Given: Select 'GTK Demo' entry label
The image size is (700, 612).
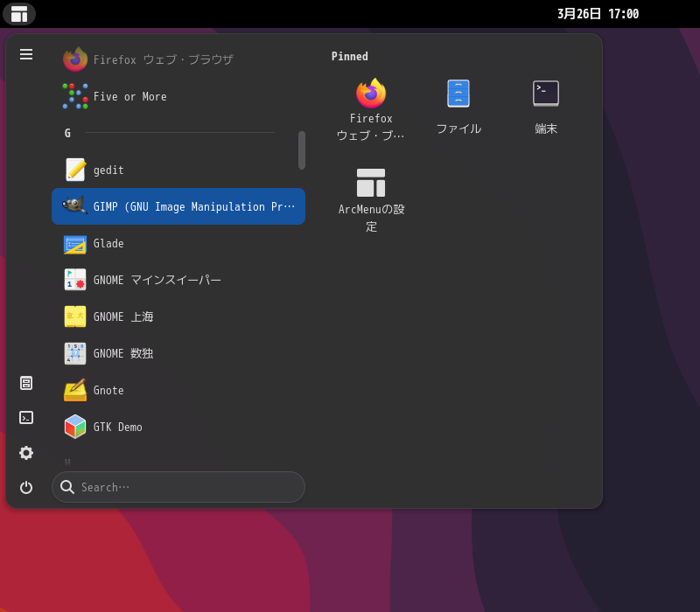Looking at the screenshot, I should click(x=118, y=427).
